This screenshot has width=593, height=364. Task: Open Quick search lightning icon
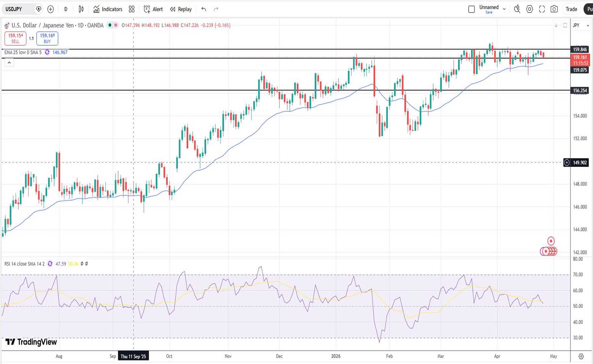pyautogui.click(x=517, y=9)
